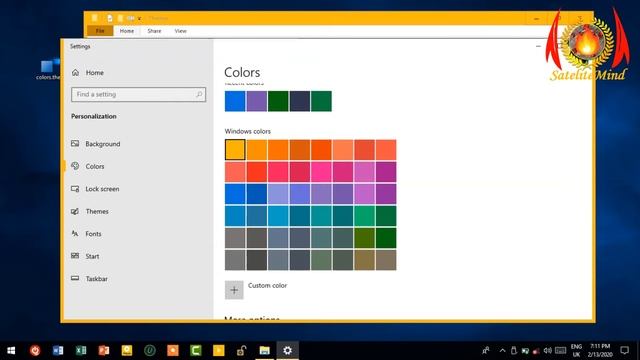This screenshot has width=640, height=360.
Task: Open Action Center notifications icon
Action: 624,350
